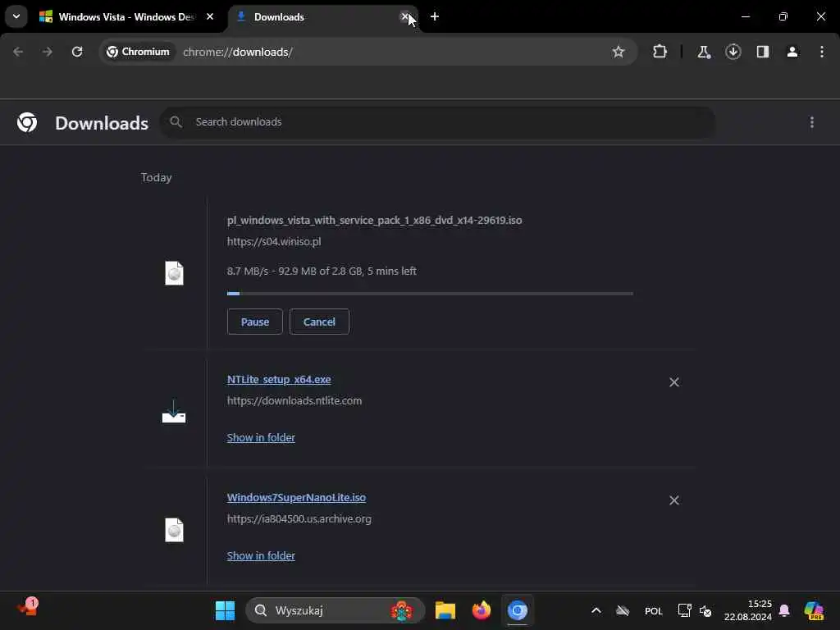The image size is (840, 630).
Task: Go back to previous page
Action: click(x=18, y=52)
